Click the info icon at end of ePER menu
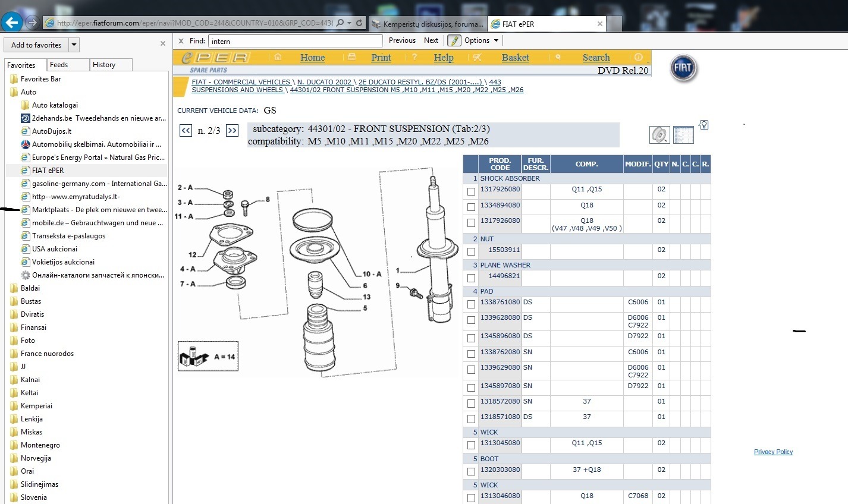848x504 pixels. pyautogui.click(x=638, y=58)
